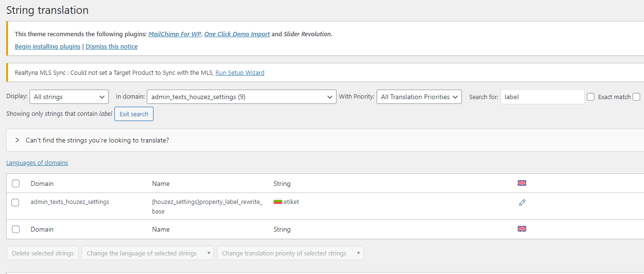Check the admin_texts_houzez_settings row checkbox
Screen dimensions: 644x274
coord(15,203)
